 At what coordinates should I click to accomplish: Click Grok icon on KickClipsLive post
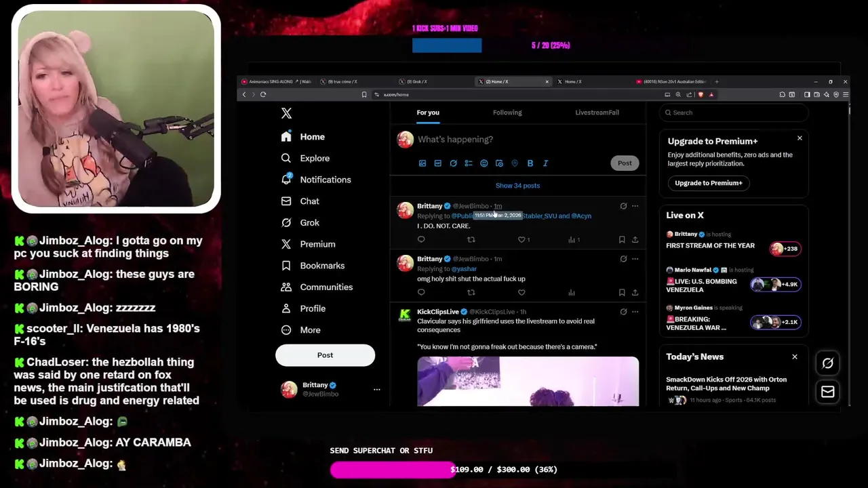pyautogui.click(x=623, y=312)
